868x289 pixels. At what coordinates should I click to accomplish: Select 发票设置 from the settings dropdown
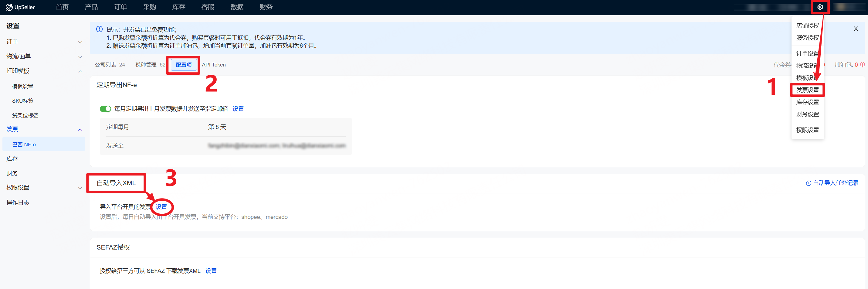807,90
